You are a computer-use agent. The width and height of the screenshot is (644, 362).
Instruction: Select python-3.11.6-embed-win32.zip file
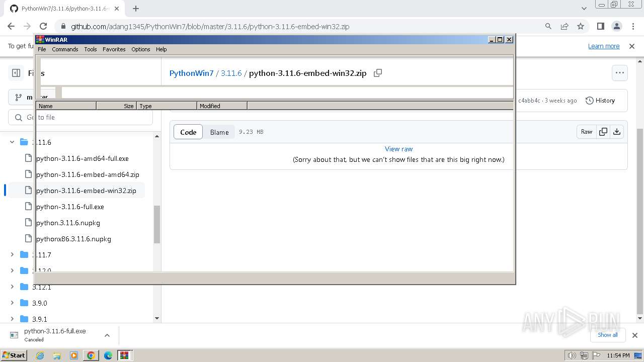86,191
